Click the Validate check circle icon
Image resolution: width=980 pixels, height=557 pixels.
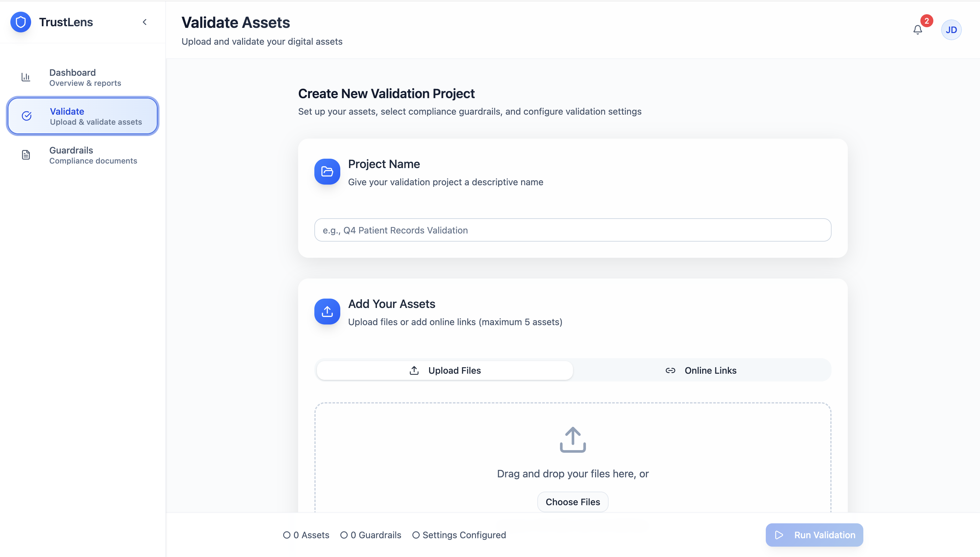(x=27, y=116)
